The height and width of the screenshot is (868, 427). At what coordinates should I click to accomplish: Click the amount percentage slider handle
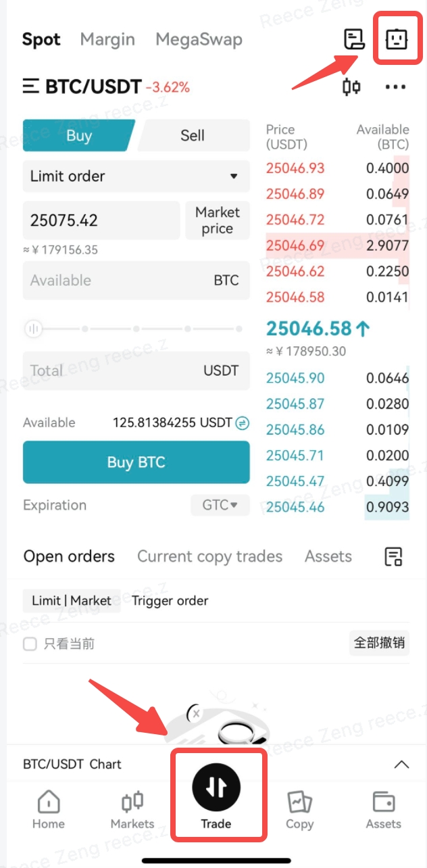[x=33, y=329]
